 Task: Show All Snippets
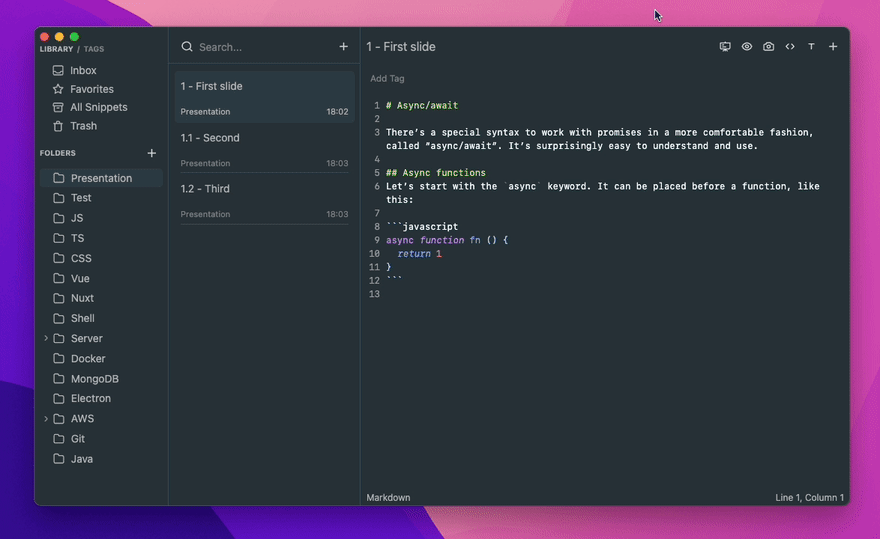point(101,107)
